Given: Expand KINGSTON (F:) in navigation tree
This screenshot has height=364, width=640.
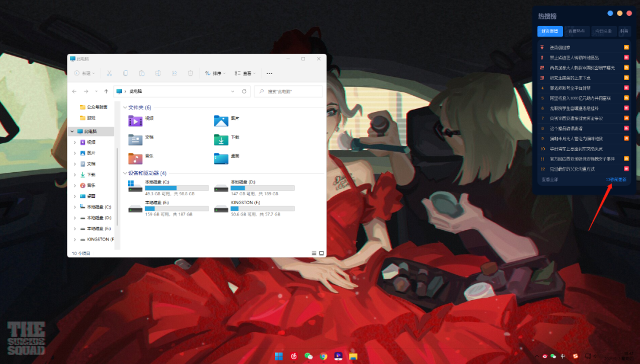Looking at the screenshot, I should (75, 239).
